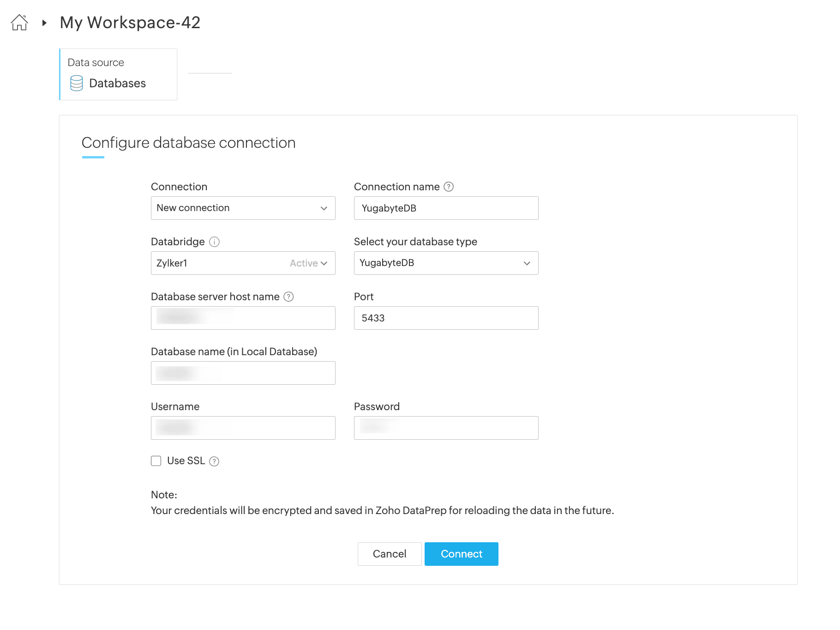Click the breadcrumb arrow beside home
This screenshot has width=840, height=630.
coord(44,23)
